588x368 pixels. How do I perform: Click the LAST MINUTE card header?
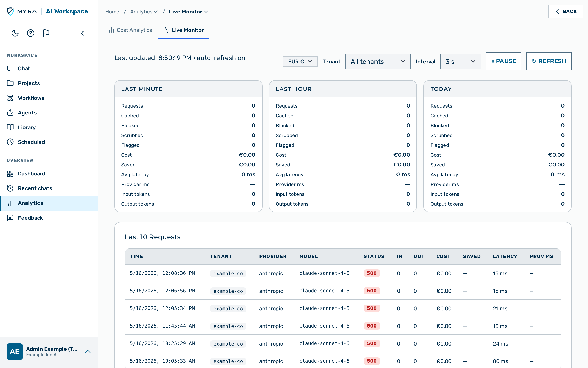(x=188, y=89)
